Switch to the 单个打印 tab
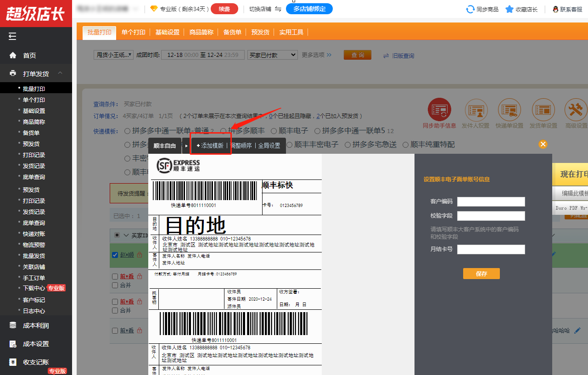This screenshot has height=375, width=588. [x=134, y=32]
